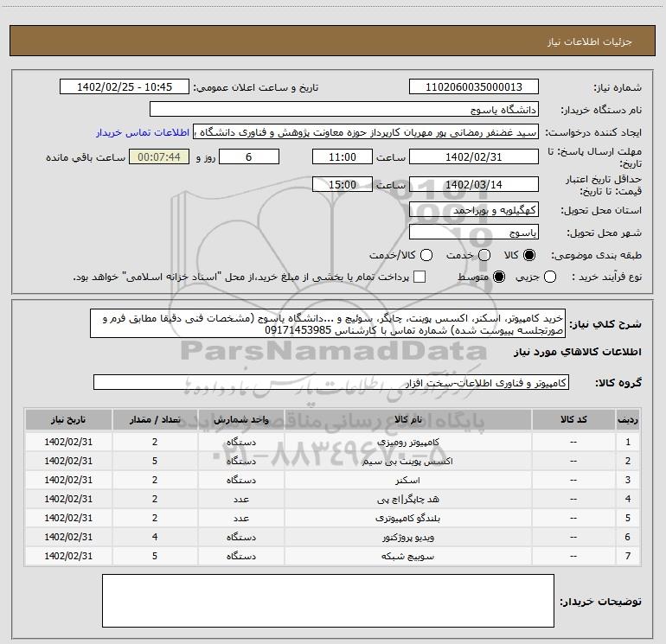
Task: Click the تعداد / مقدار column header
Action: [155, 419]
